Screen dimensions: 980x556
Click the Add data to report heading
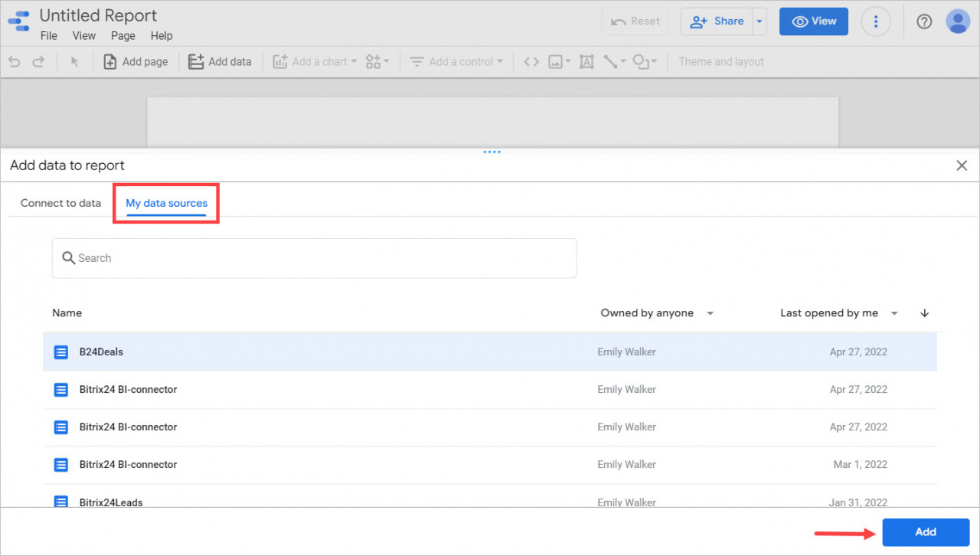[67, 165]
